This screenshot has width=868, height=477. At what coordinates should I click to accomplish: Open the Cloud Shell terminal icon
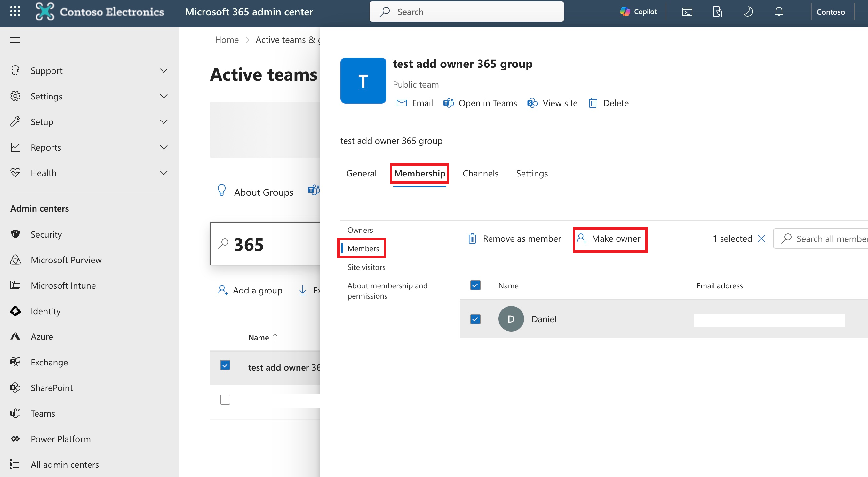coord(687,12)
